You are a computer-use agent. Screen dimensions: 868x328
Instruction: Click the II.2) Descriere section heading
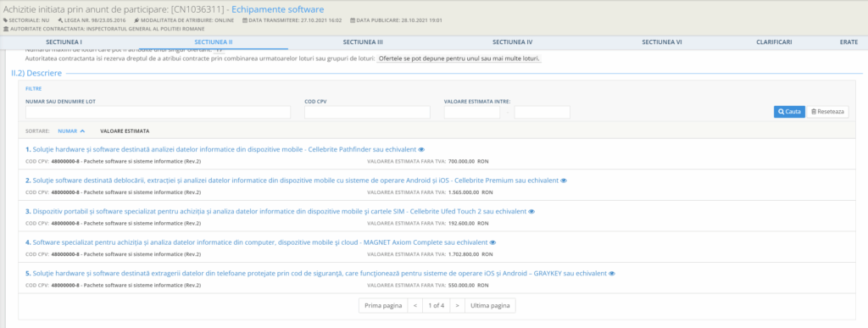point(36,74)
